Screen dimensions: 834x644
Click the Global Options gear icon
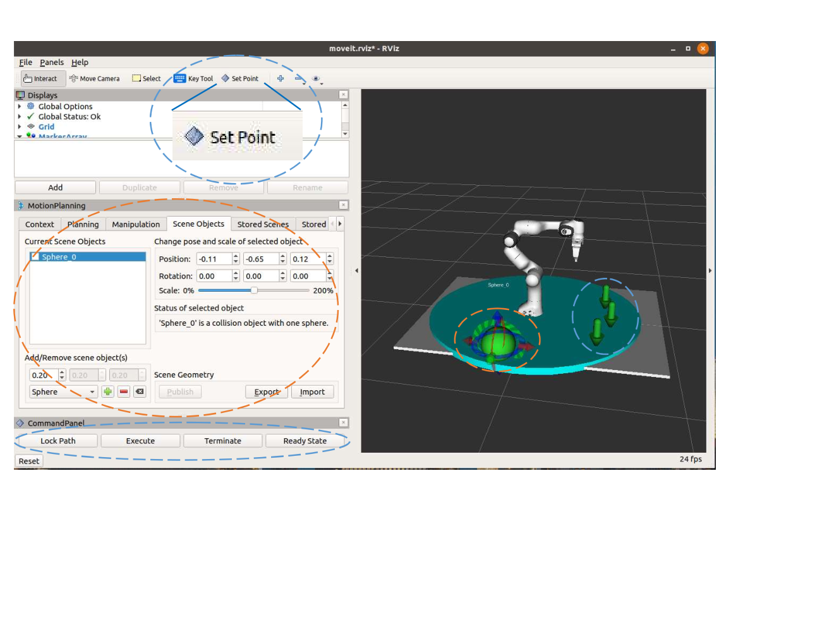tap(30, 107)
